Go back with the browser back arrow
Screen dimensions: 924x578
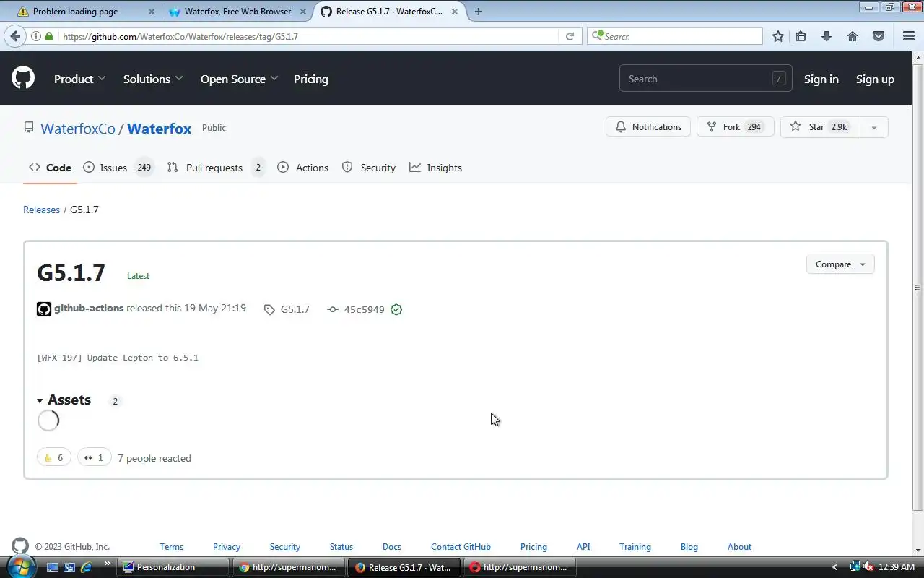click(x=16, y=36)
